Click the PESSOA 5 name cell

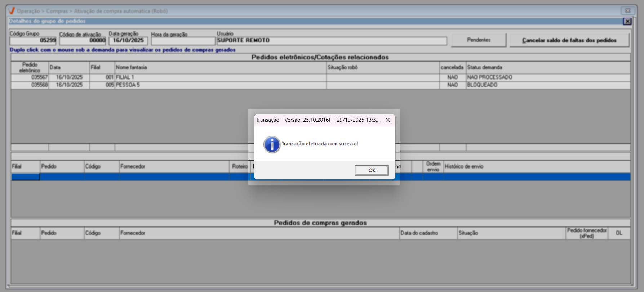click(x=221, y=85)
